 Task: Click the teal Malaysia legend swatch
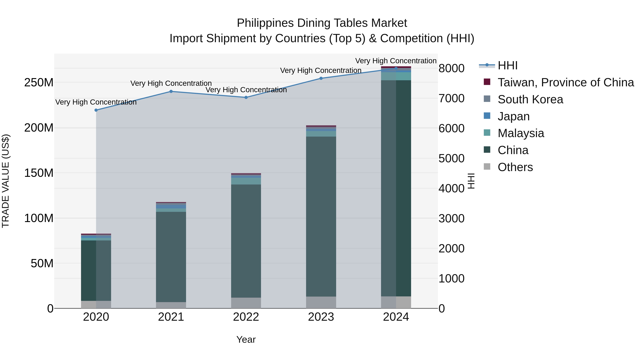[487, 132]
